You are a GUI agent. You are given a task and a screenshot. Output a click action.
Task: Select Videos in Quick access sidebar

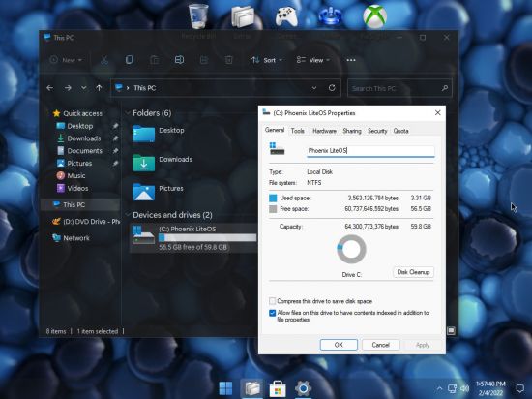[77, 188]
